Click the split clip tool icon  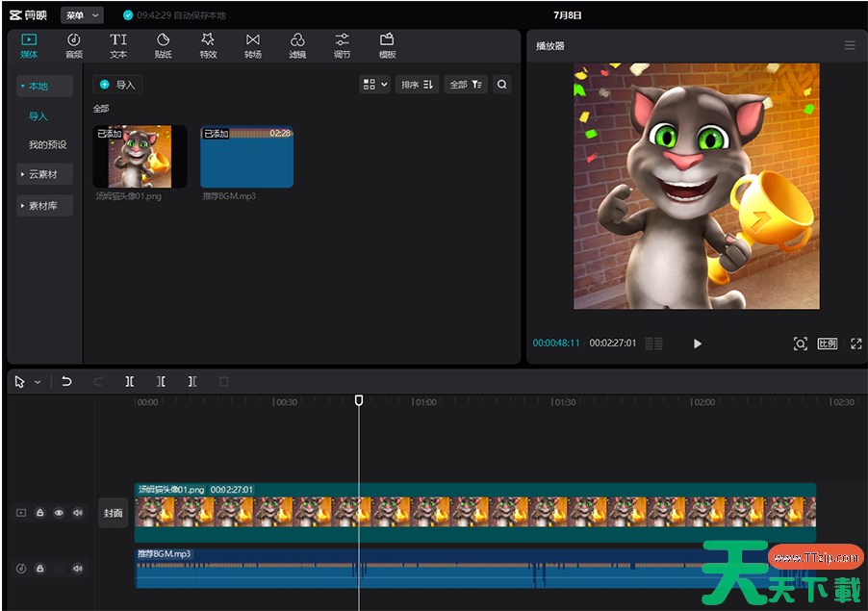[130, 382]
